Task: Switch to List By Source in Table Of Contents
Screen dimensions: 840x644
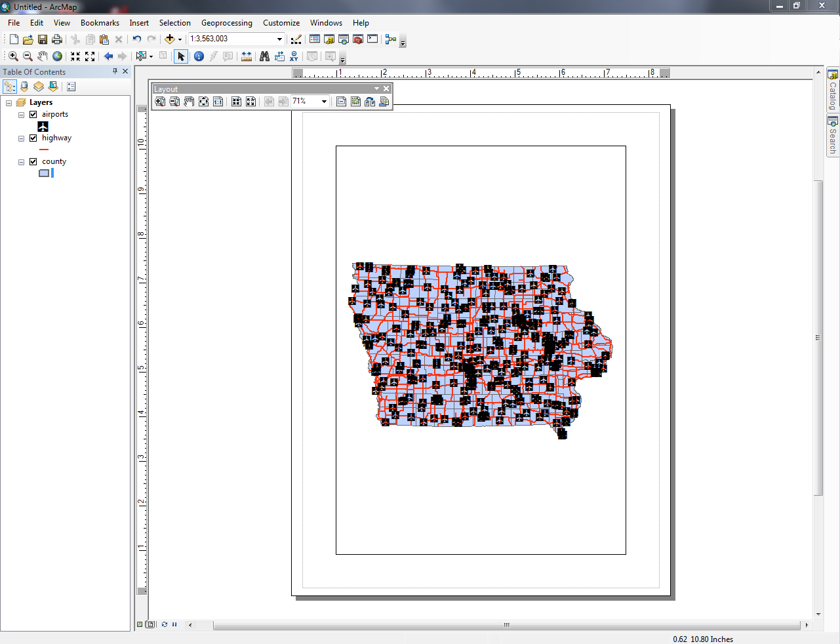Action: tap(24, 86)
